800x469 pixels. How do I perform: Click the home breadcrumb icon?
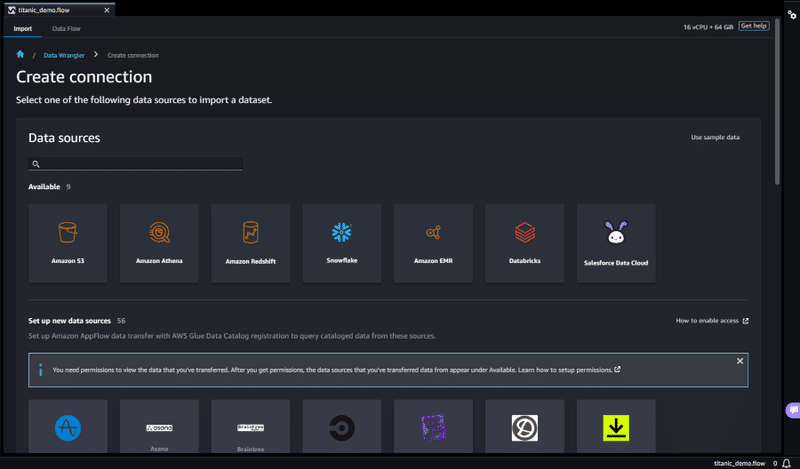click(x=20, y=54)
